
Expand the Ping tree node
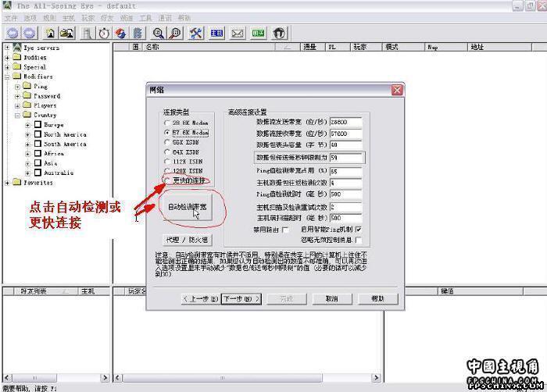(17, 86)
